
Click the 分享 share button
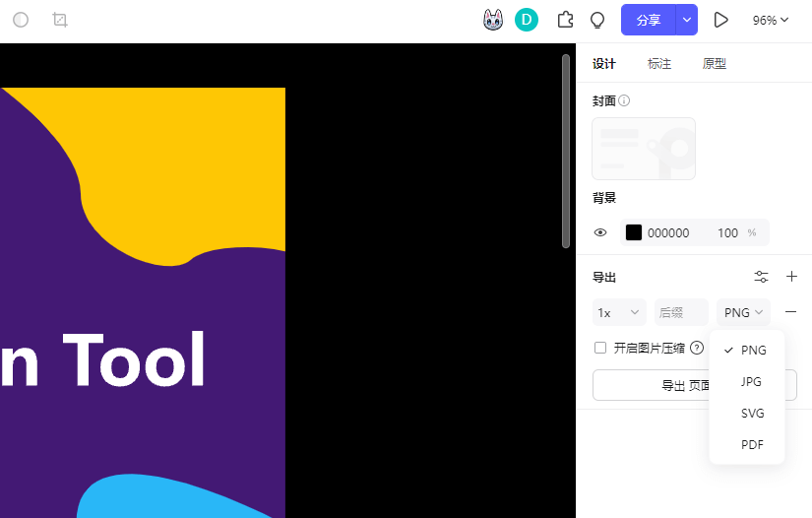coord(649,21)
